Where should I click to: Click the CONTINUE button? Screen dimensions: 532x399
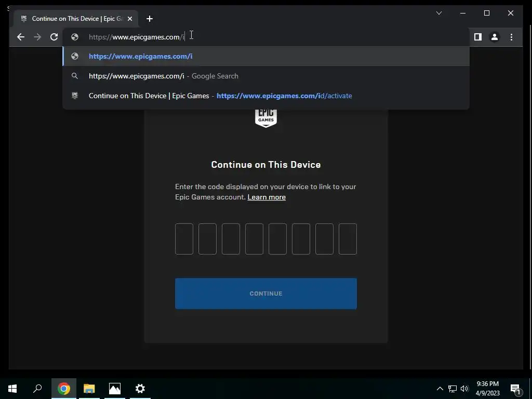(266, 294)
